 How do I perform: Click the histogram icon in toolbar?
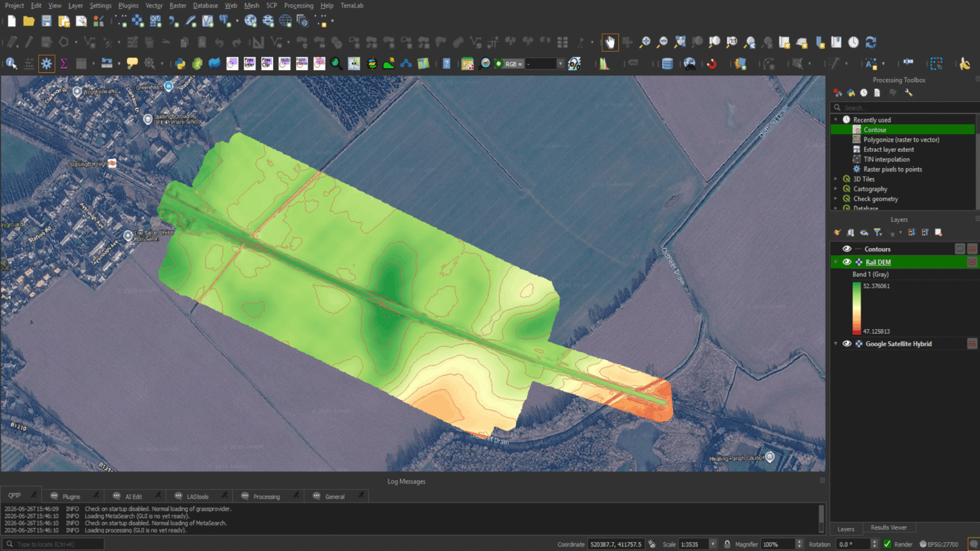pyautogui.click(x=604, y=64)
